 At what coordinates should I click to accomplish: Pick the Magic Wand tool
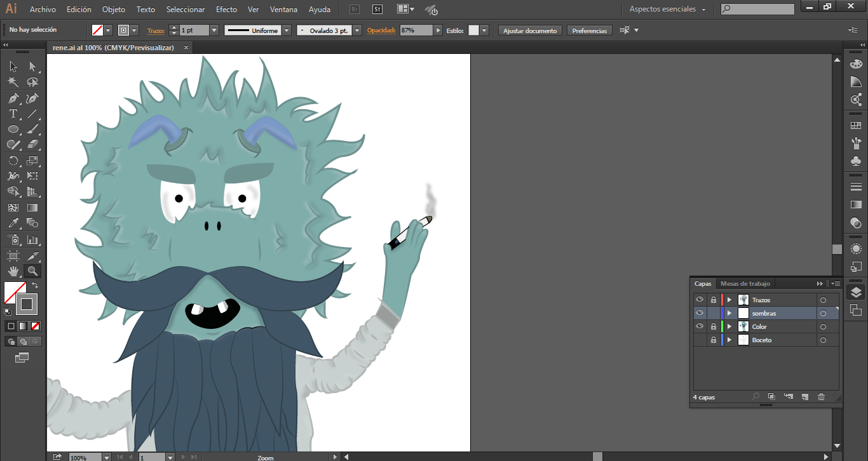[13, 83]
